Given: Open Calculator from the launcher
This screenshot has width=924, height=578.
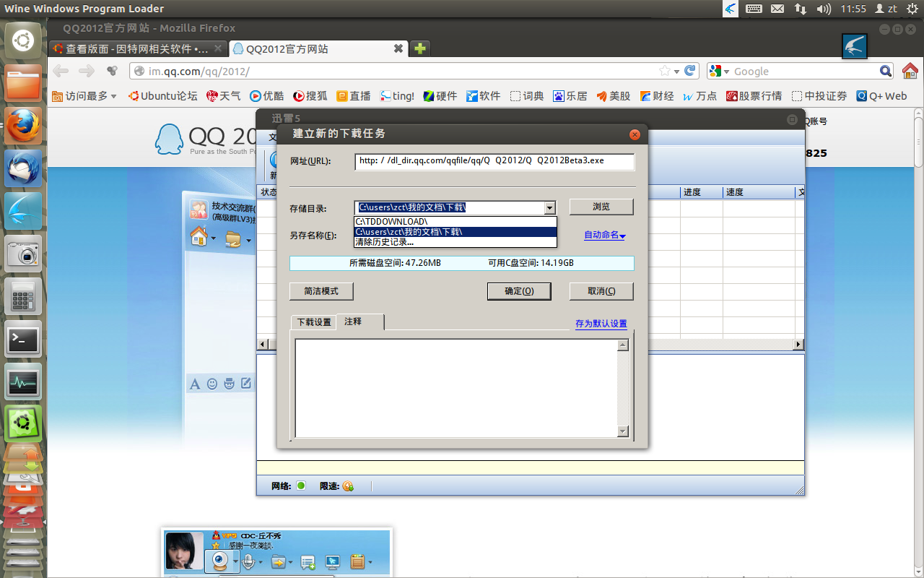Looking at the screenshot, I should pyautogui.click(x=23, y=296).
